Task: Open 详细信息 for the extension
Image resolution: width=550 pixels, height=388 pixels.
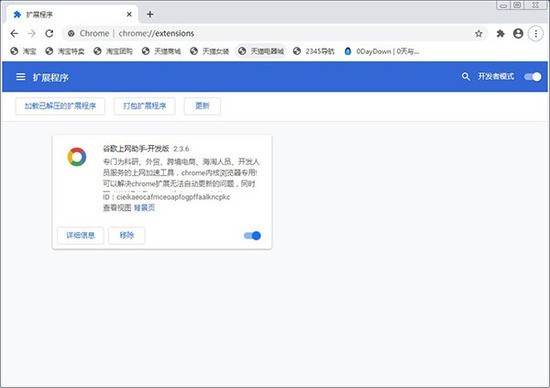Action: coord(80,235)
